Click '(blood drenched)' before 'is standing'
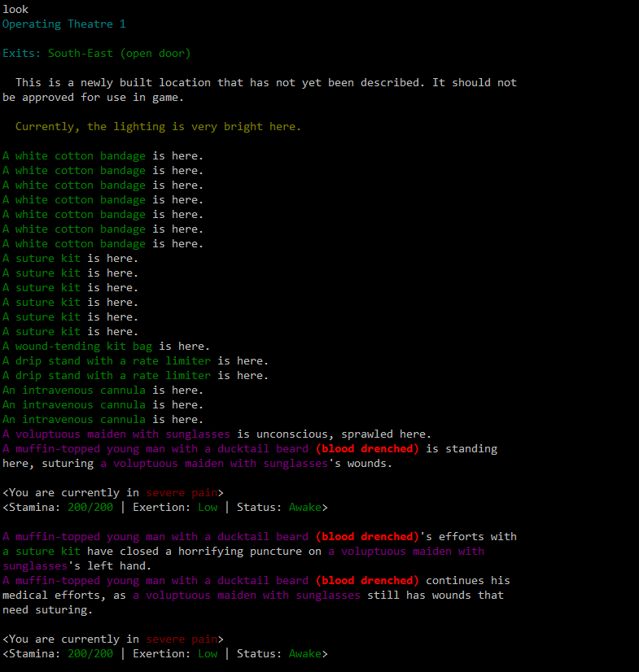The height and width of the screenshot is (672, 639). pyautogui.click(x=367, y=449)
